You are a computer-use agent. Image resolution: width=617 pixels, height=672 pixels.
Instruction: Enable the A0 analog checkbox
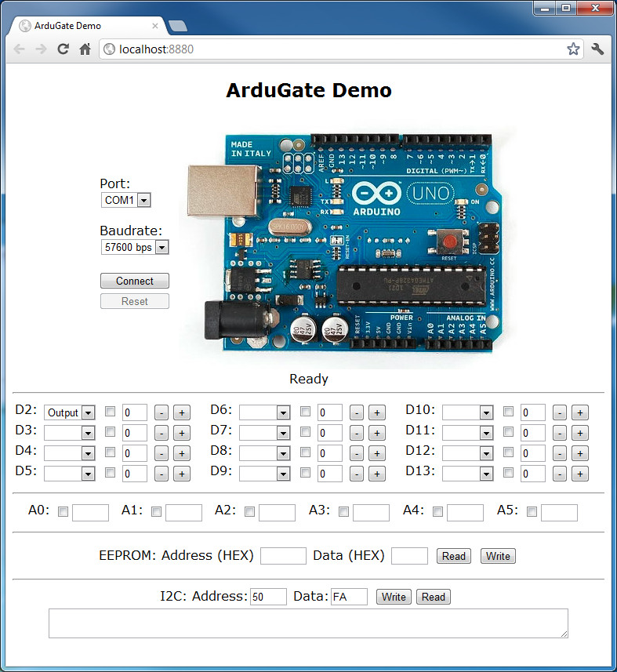(x=63, y=512)
